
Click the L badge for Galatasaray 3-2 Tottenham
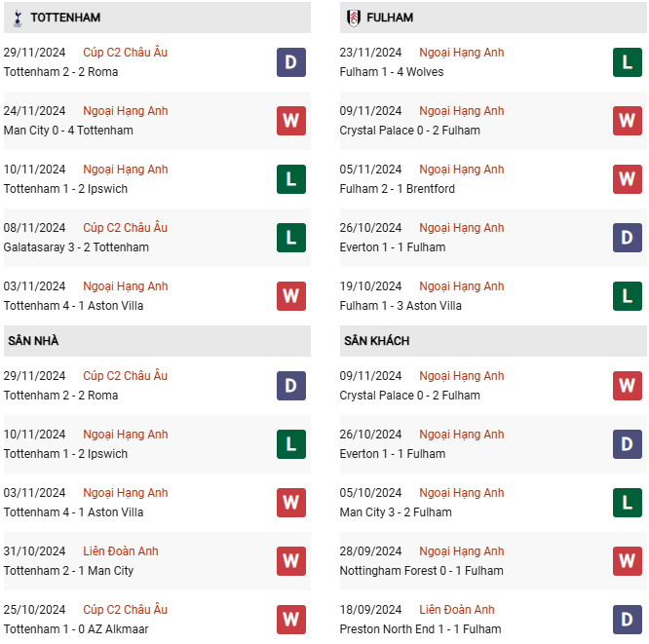[x=291, y=238]
